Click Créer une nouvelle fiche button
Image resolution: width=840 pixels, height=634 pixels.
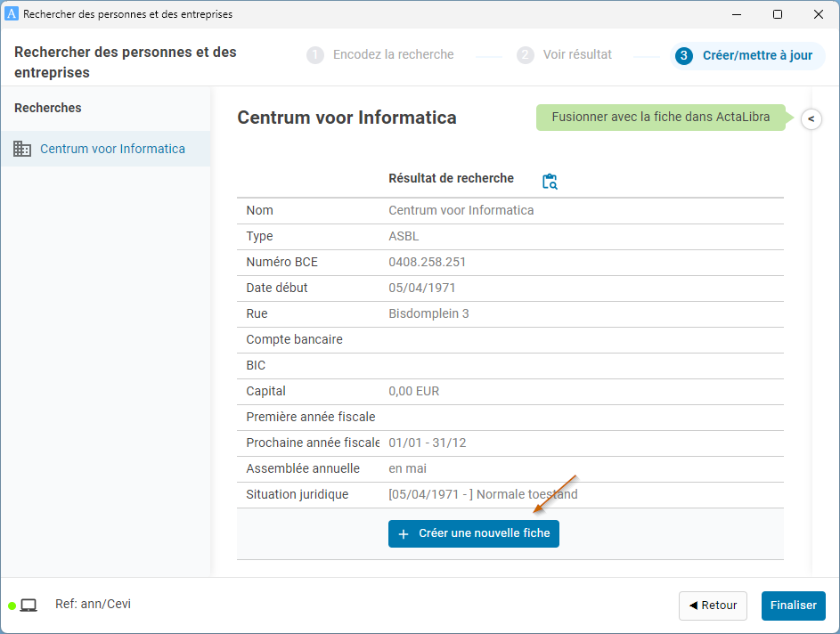474,533
